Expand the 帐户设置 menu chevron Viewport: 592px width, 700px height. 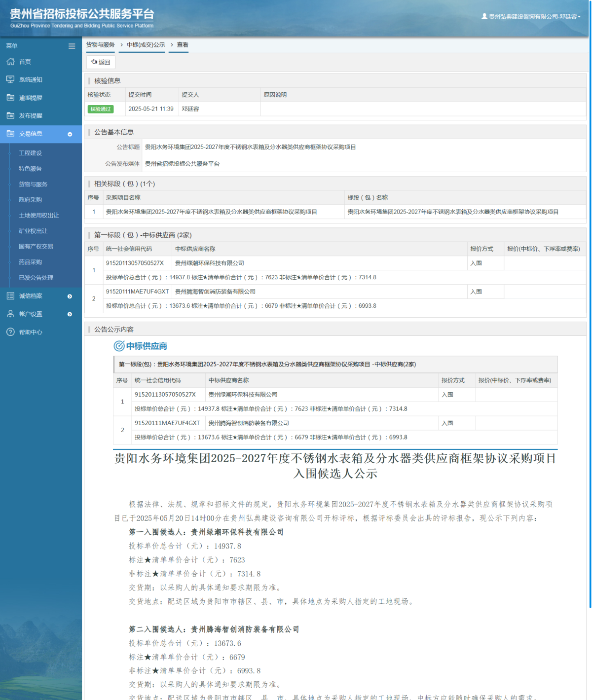click(x=71, y=314)
